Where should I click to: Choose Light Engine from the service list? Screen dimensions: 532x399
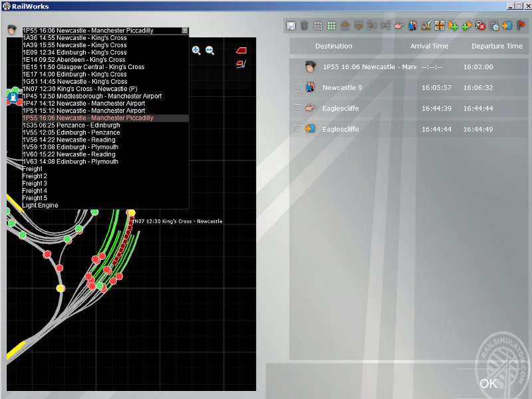(x=40, y=205)
